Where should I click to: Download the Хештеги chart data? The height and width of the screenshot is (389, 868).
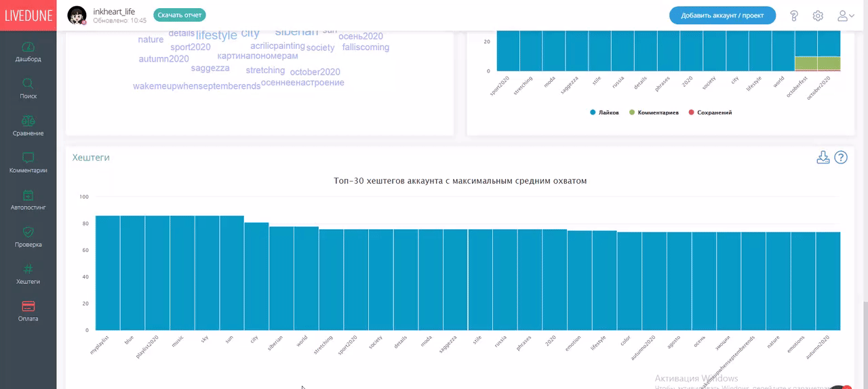[x=823, y=157]
